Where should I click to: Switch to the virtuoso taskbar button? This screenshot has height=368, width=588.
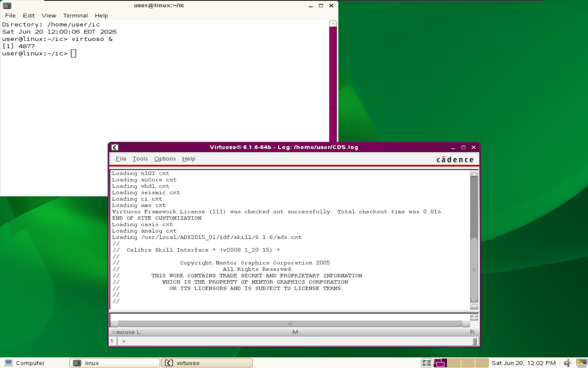click(x=207, y=363)
